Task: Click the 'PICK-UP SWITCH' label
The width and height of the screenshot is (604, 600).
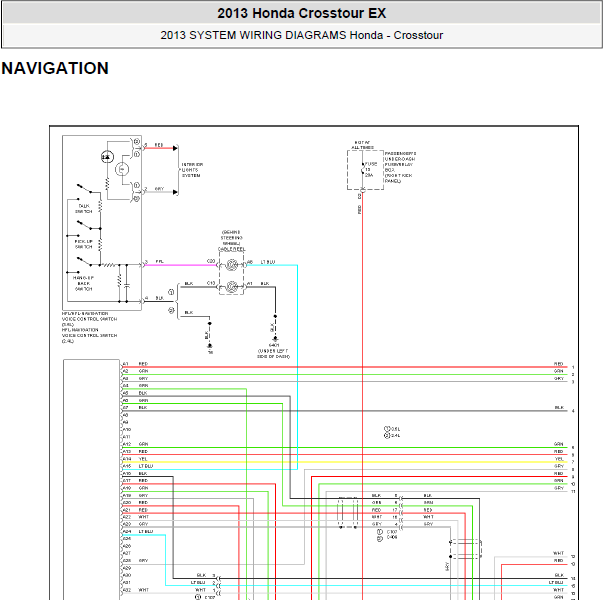Action: point(84,244)
